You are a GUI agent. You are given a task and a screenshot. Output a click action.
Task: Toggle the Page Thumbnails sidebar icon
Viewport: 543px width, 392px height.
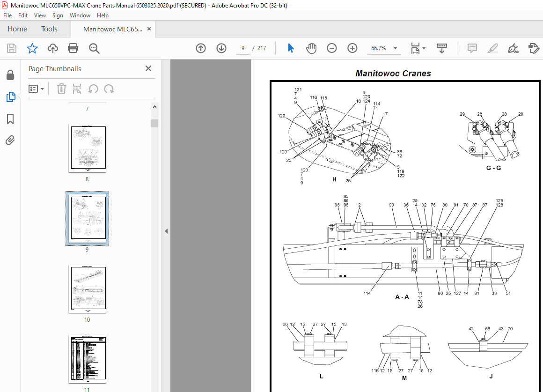point(11,96)
